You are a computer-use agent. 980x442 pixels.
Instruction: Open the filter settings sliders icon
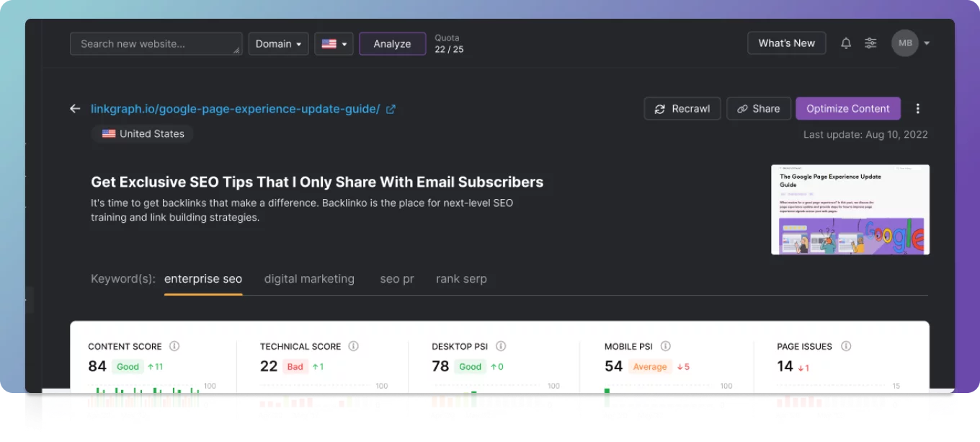tap(870, 43)
